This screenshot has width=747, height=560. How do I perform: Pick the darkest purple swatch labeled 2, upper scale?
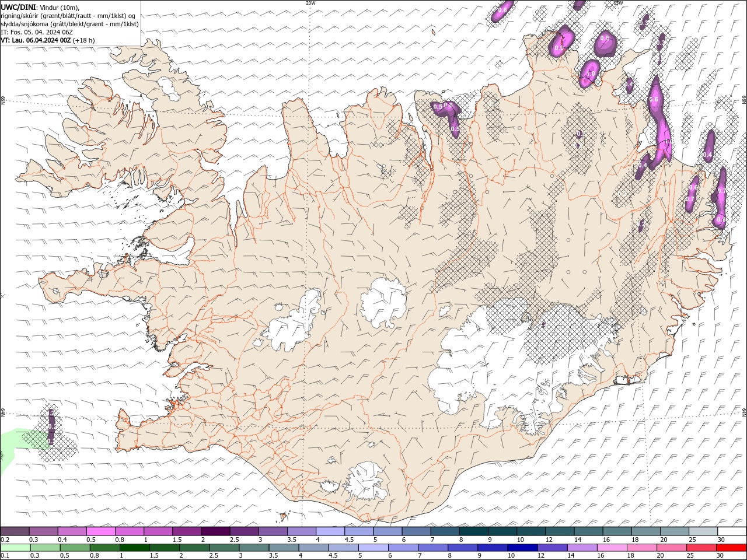pyautogui.click(x=215, y=531)
